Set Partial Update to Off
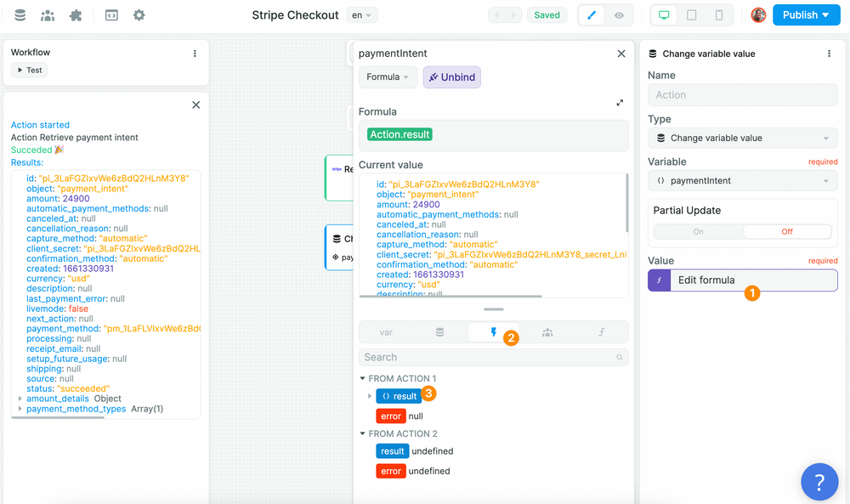 tap(786, 231)
